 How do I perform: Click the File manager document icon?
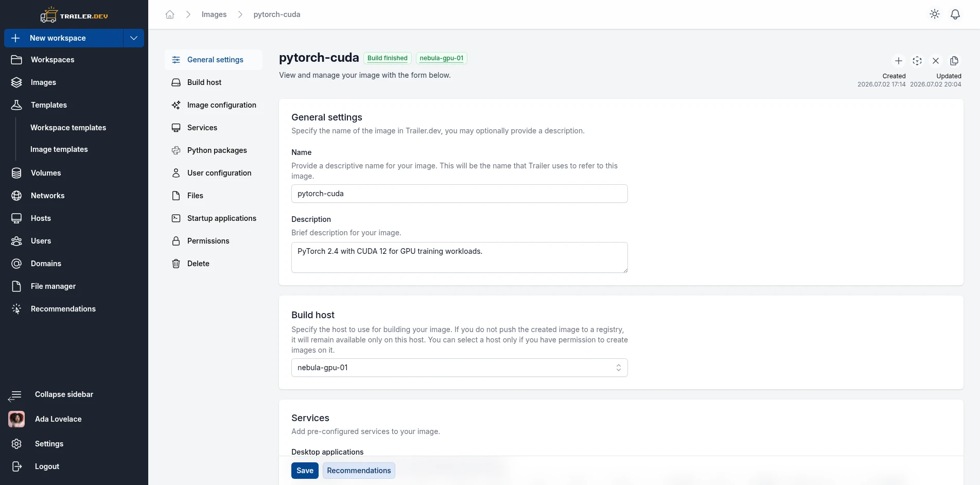16,286
